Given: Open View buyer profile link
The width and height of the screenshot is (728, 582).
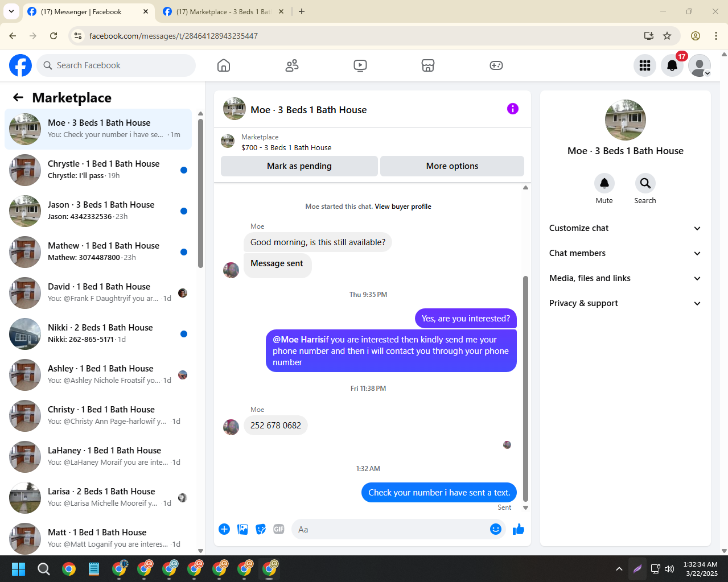Looking at the screenshot, I should tap(403, 207).
